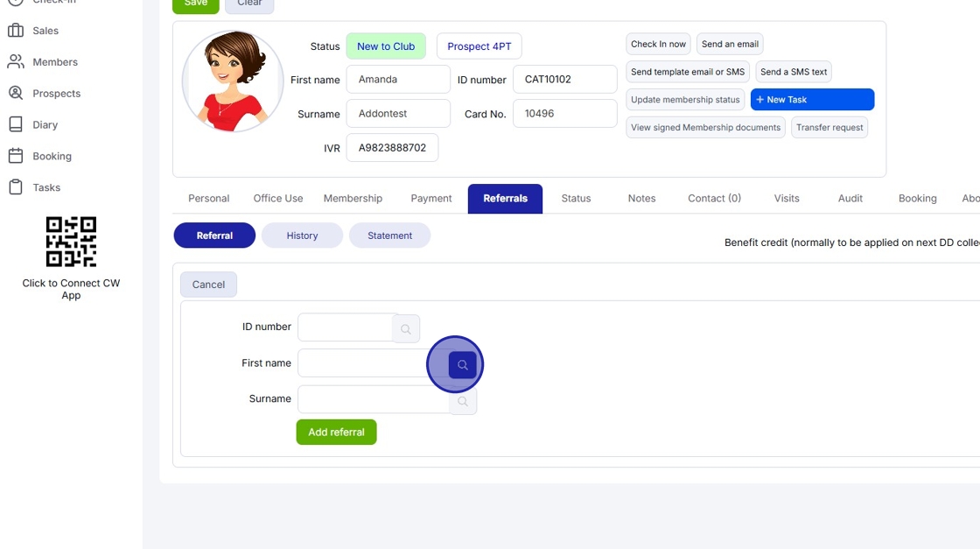Screen dimensions: 980x549
Task: Open the Audit tab
Action: (850, 198)
